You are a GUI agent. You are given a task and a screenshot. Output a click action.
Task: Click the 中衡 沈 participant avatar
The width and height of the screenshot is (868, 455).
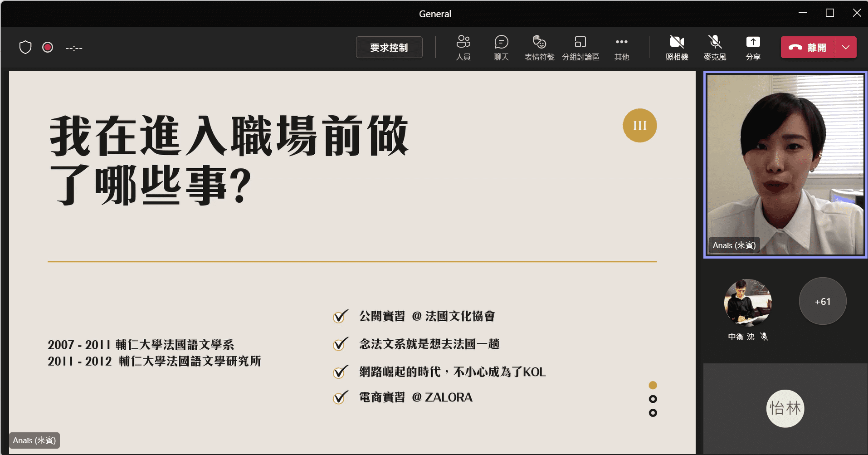pos(748,302)
